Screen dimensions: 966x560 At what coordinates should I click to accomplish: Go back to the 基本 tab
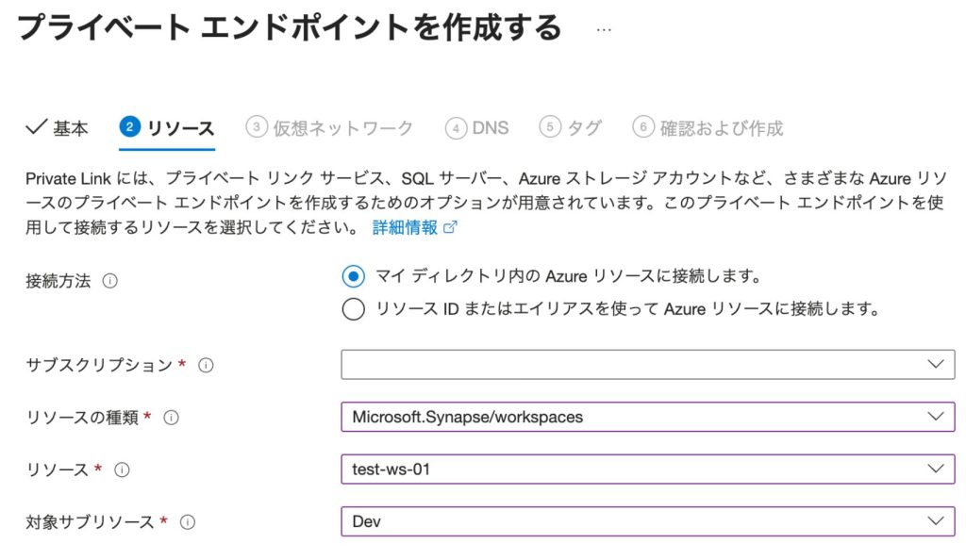pyautogui.click(x=70, y=128)
